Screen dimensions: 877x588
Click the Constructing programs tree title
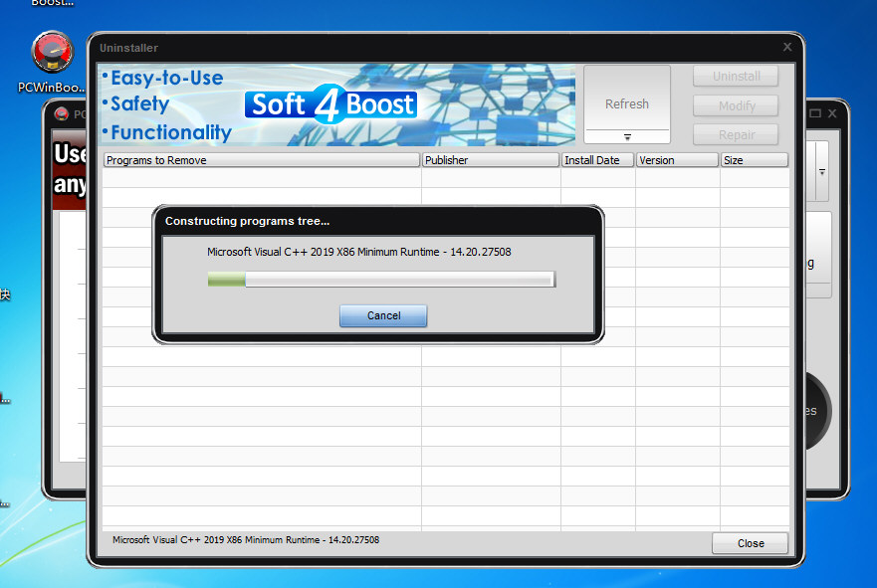tap(247, 221)
